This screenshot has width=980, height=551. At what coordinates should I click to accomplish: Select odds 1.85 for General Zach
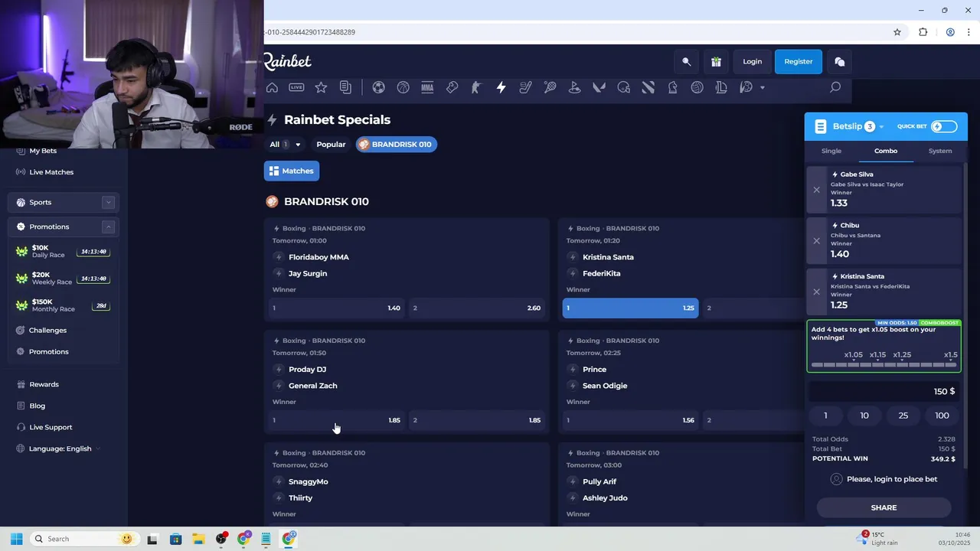pos(477,420)
